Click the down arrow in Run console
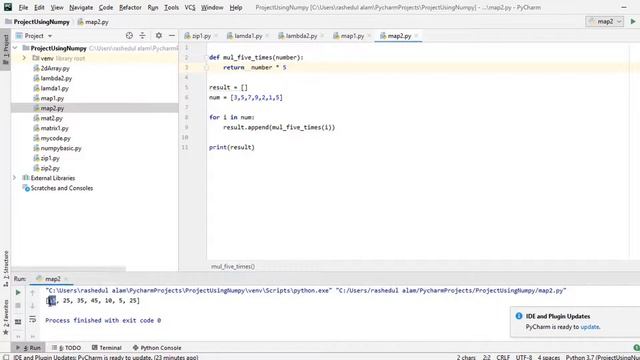 [x=33, y=305]
